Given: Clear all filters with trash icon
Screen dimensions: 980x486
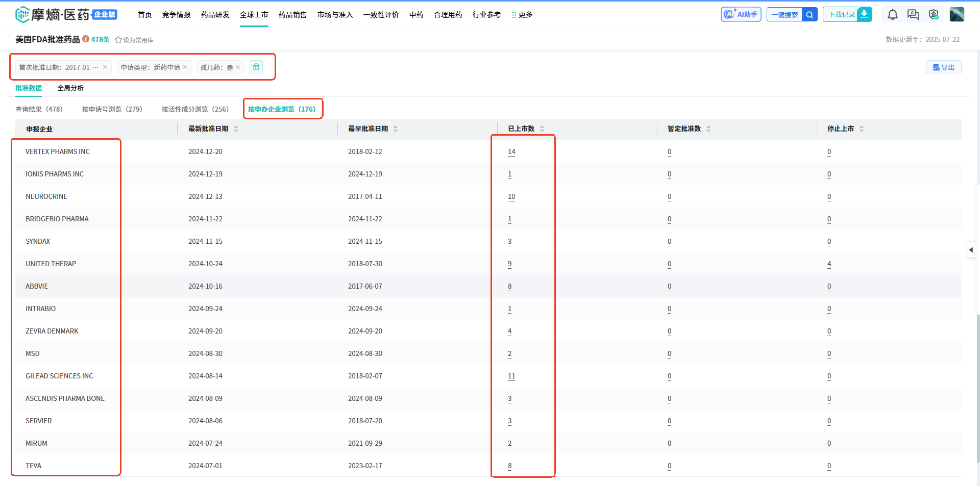Looking at the screenshot, I should [256, 67].
